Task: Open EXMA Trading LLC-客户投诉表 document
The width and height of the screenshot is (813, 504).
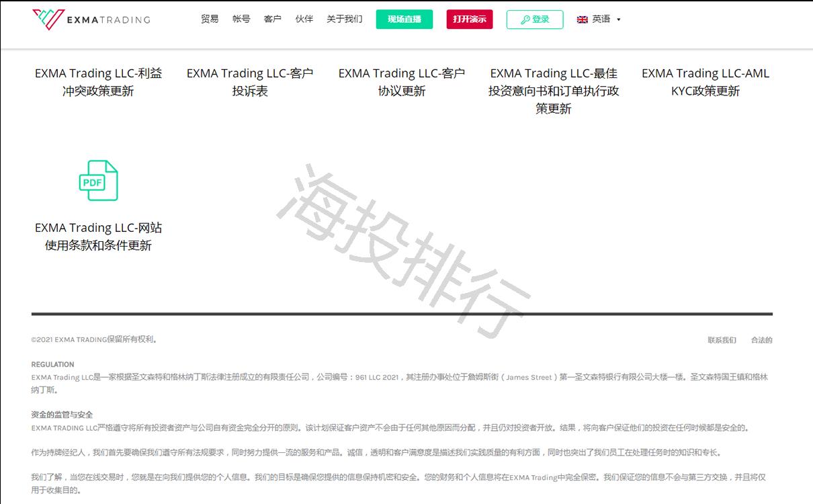Action: 250,82
